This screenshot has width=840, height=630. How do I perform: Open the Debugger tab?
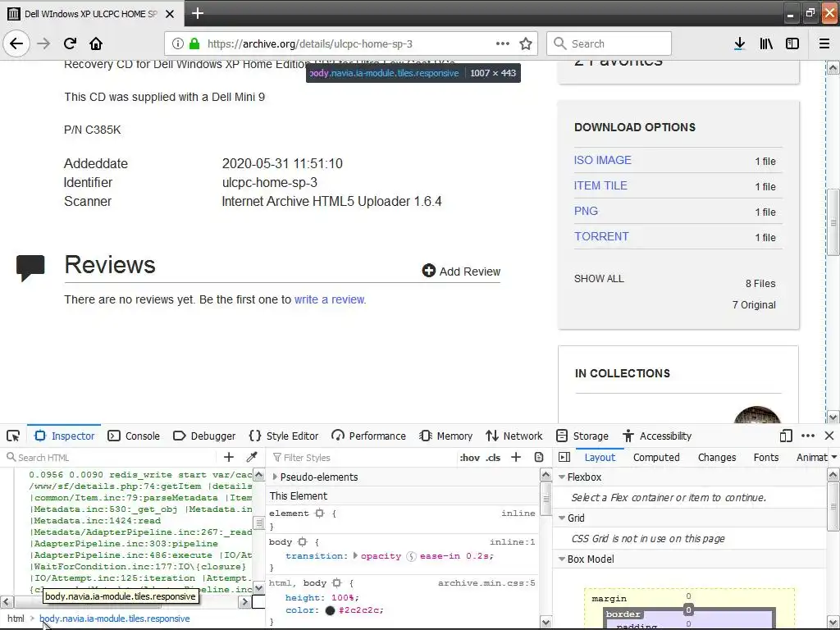(x=204, y=436)
